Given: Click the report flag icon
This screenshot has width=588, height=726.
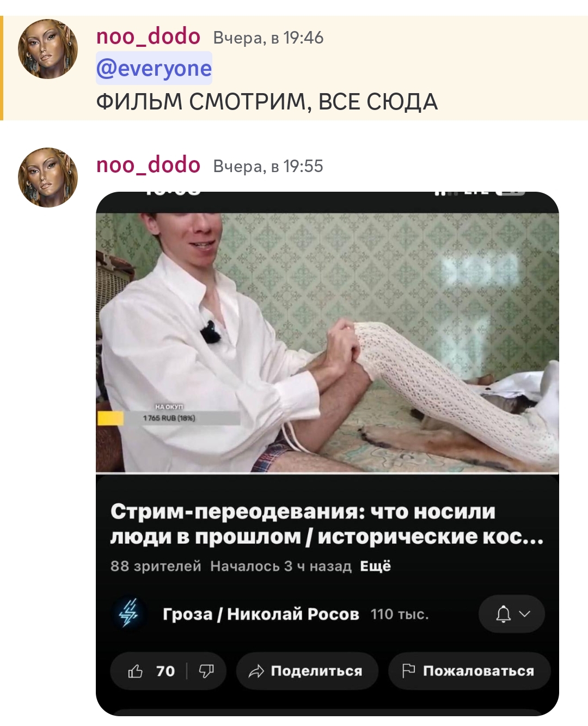Looking at the screenshot, I should pyautogui.click(x=408, y=670).
